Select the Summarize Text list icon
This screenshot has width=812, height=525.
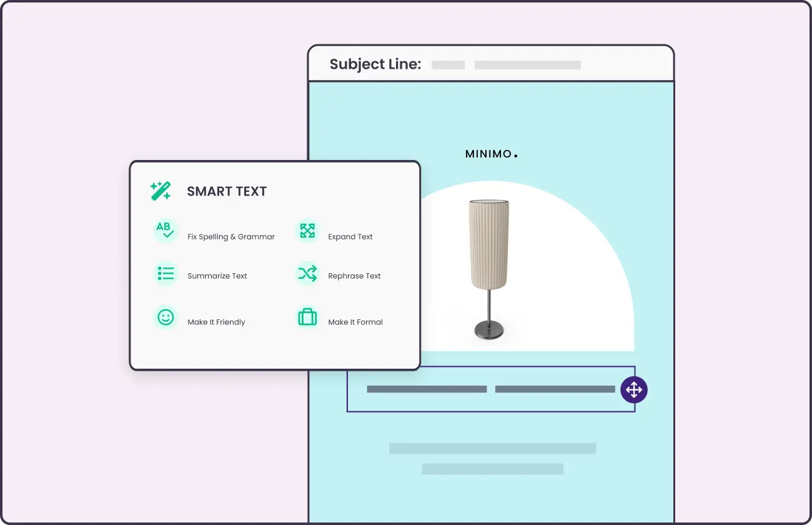click(166, 274)
